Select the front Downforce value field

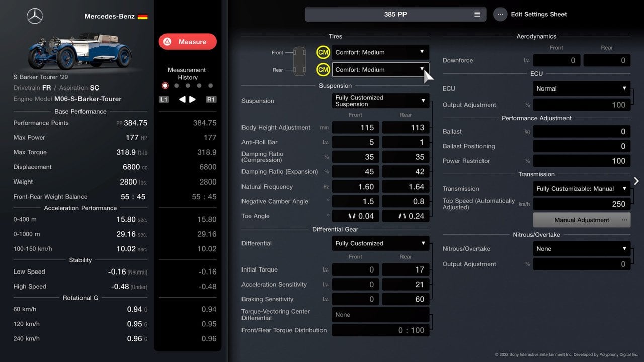click(x=556, y=60)
